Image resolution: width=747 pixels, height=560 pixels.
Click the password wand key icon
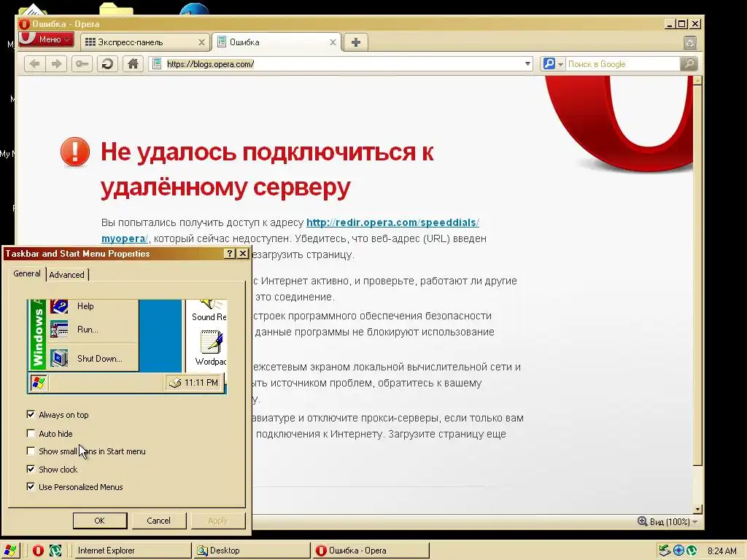82,64
